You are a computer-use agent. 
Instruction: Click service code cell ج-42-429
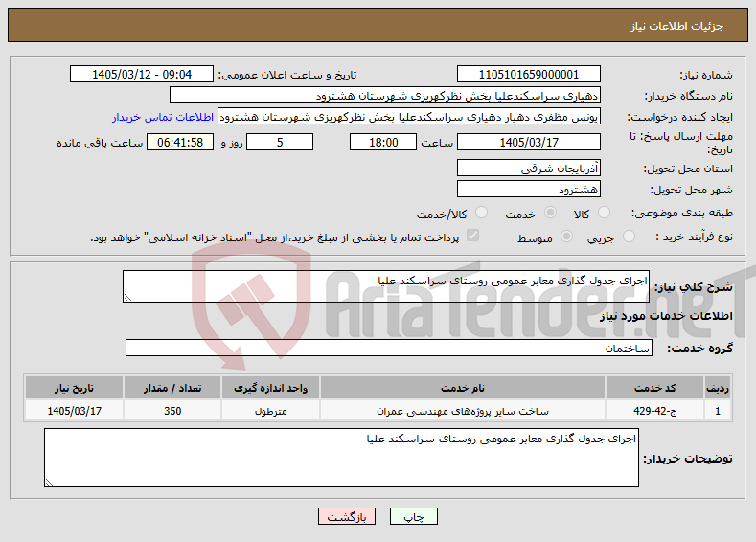[x=654, y=411]
